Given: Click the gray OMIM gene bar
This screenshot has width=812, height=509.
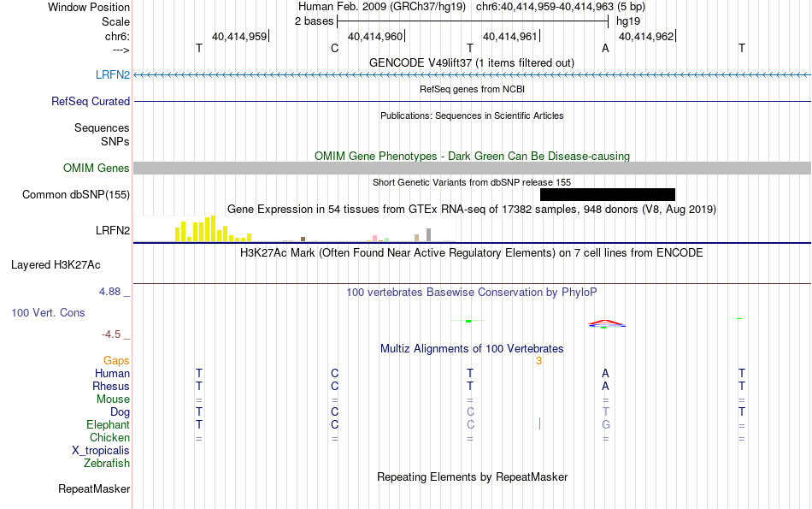Looking at the screenshot, I should coord(472,168).
